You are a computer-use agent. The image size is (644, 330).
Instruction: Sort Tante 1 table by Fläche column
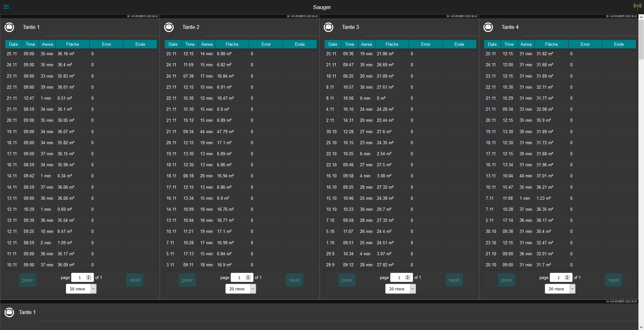[72, 44]
